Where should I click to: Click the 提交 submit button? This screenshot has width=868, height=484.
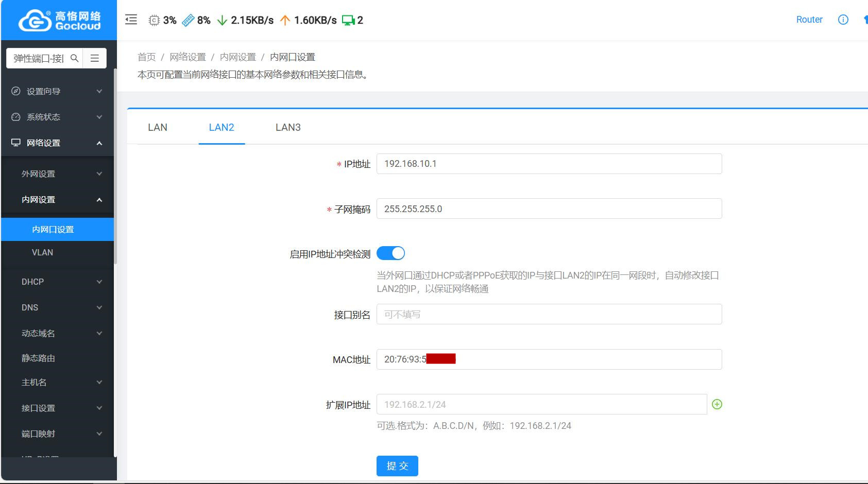pyautogui.click(x=397, y=466)
